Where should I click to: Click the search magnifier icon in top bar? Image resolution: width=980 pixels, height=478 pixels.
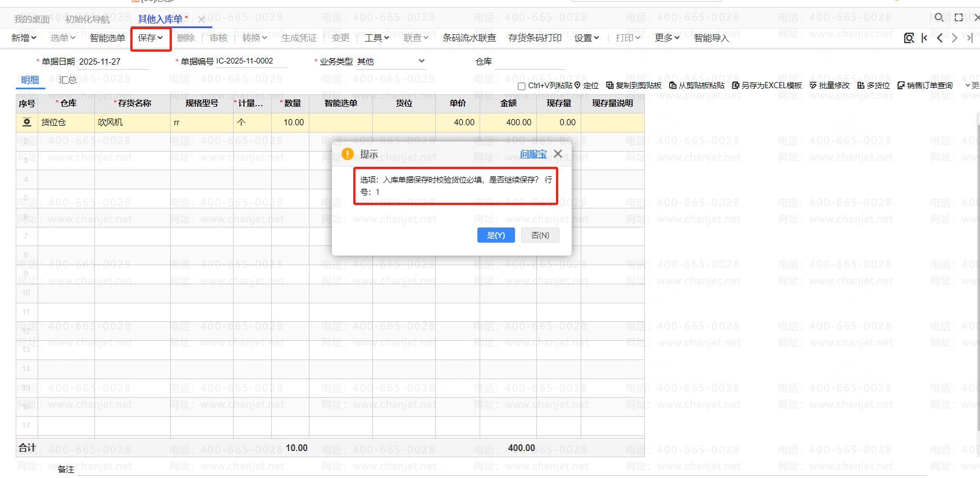pyautogui.click(x=938, y=18)
